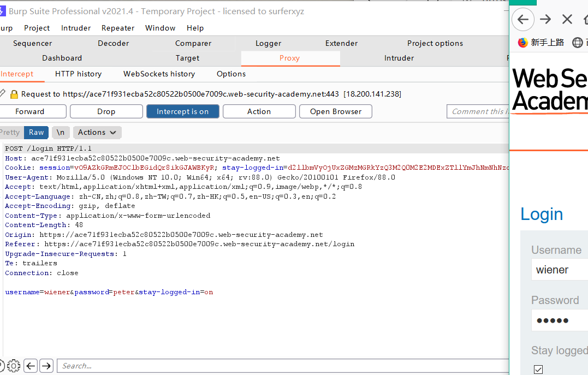
Task: Expand the Actions dropdown menu
Action: (97, 133)
